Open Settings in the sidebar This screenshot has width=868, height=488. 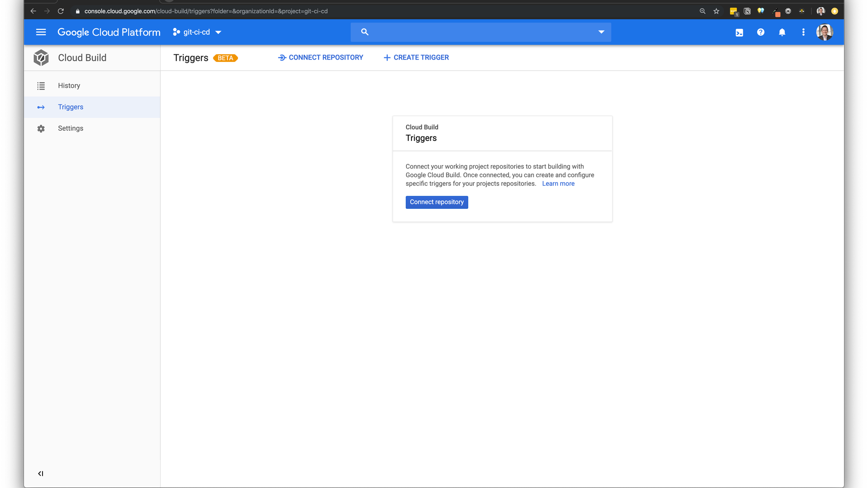(x=71, y=128)
